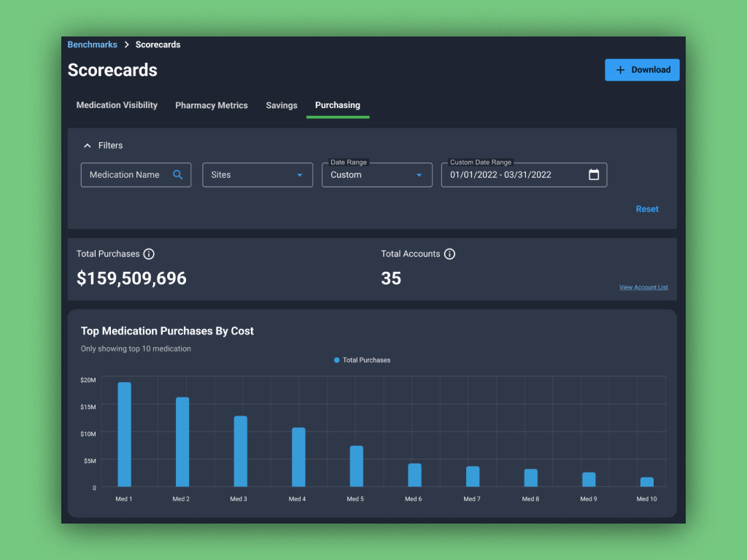Click the Scorecards page title

coord(112,70)
